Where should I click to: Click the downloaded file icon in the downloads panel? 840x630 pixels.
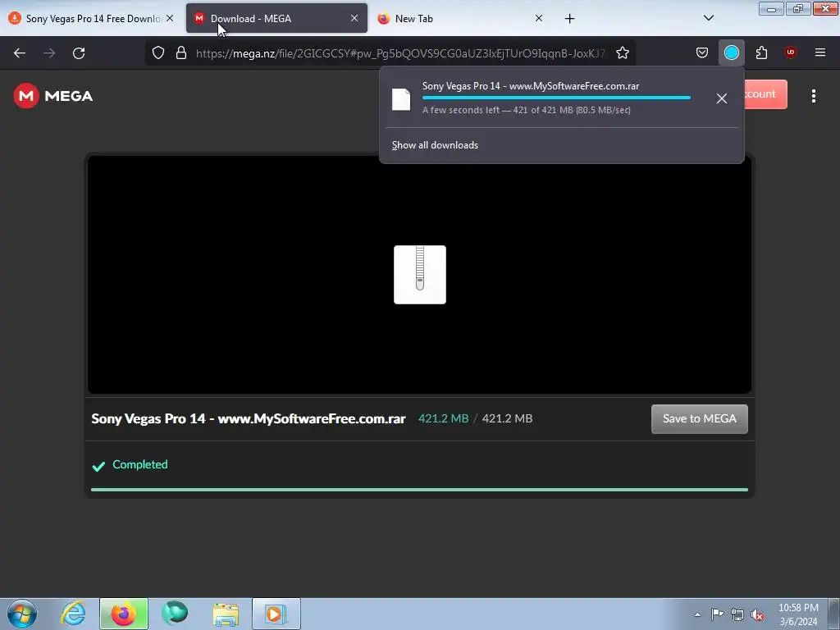point(401,99)
